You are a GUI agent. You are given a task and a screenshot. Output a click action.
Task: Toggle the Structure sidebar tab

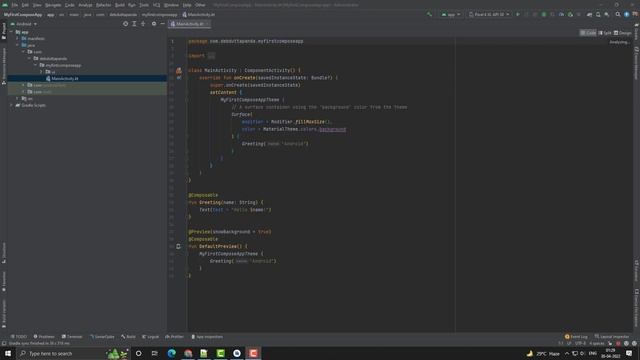pos(4,253)
